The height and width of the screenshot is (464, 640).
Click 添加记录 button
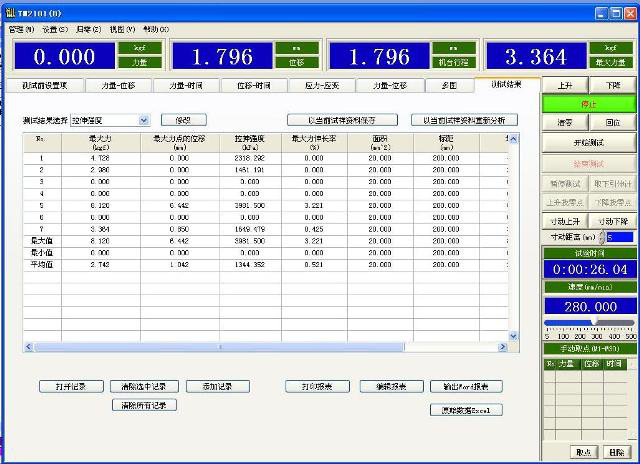click(218, 386)
